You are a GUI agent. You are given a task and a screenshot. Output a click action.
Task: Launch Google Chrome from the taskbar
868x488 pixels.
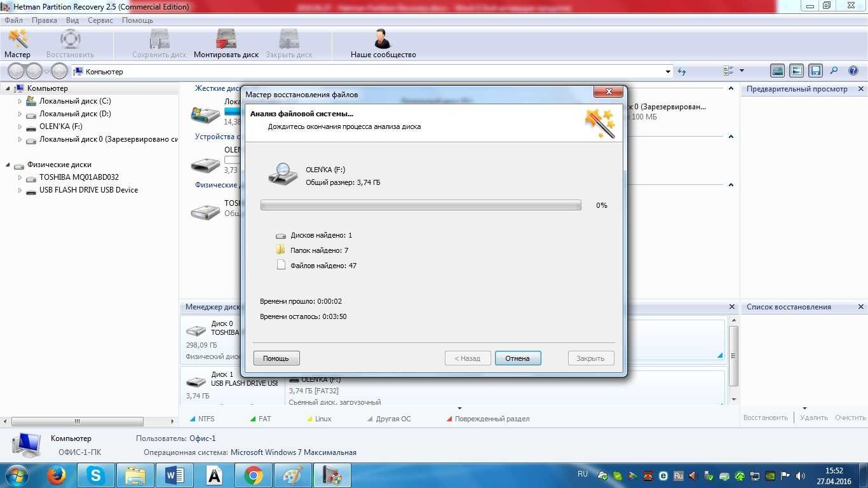click(x=253, y=475)
